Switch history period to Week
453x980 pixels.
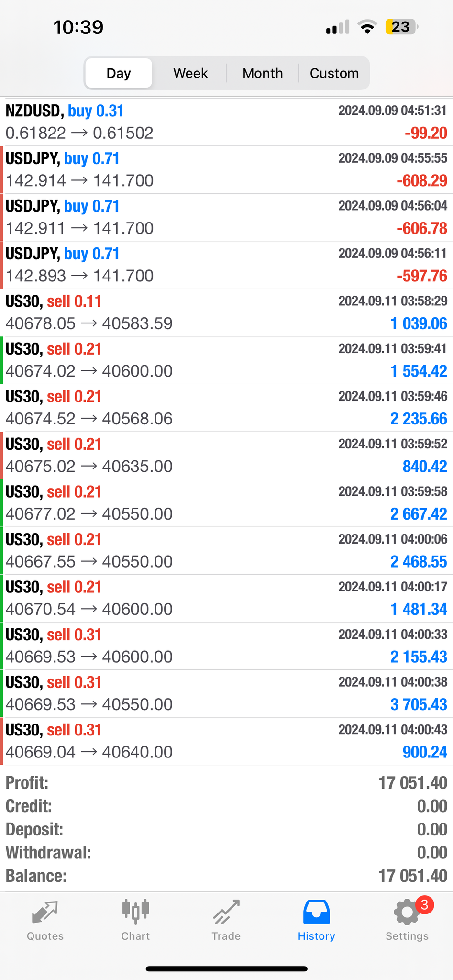(x=190, y=73)
